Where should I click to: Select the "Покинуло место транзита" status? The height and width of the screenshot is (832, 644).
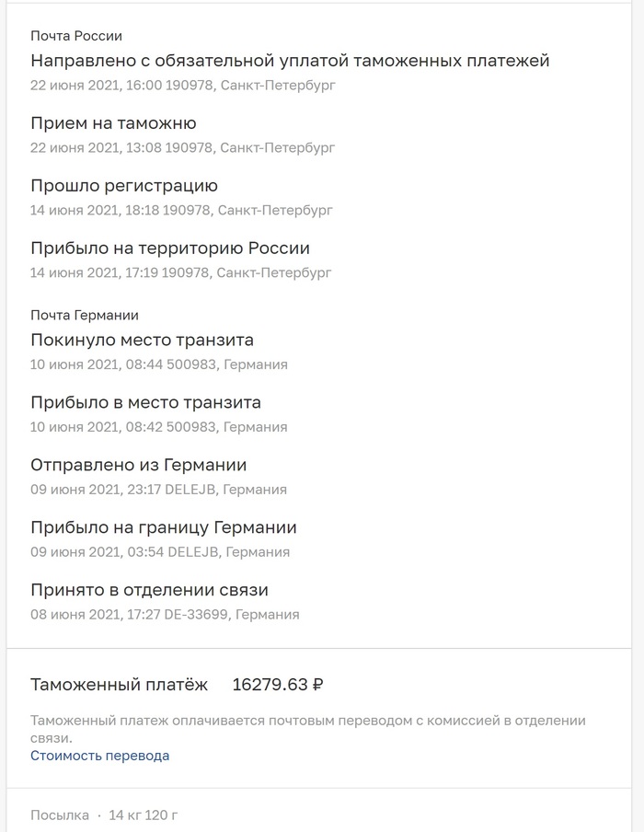(142, 340)
